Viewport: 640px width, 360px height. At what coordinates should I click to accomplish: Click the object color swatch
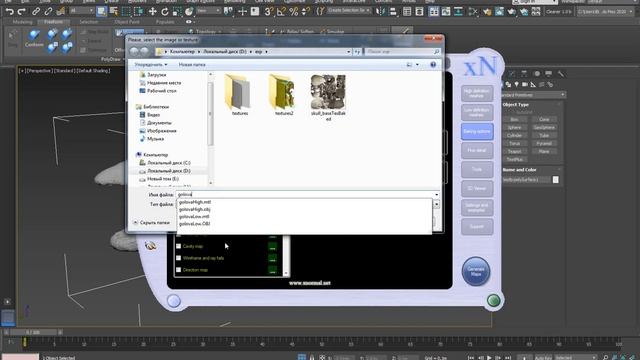coord(556,180)
